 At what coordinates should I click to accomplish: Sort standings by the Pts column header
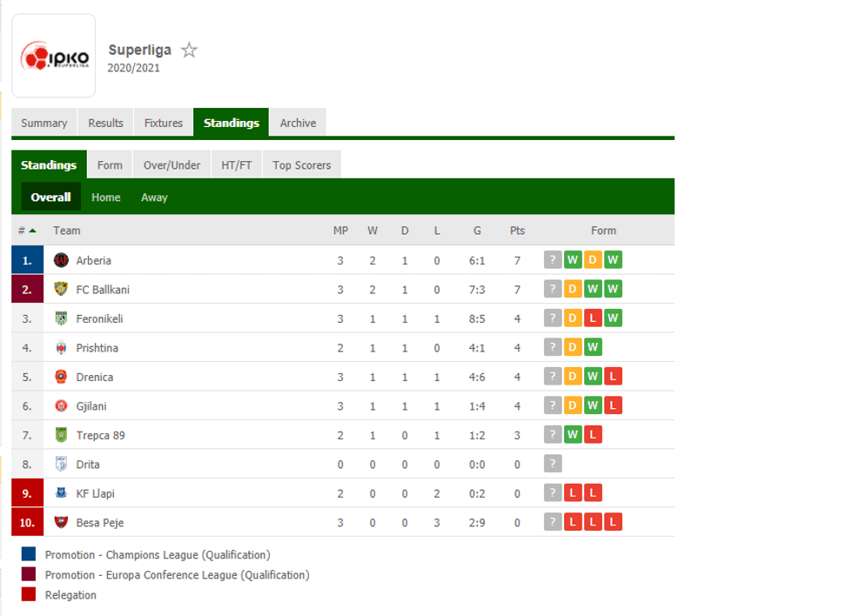(x=517, y=231)
